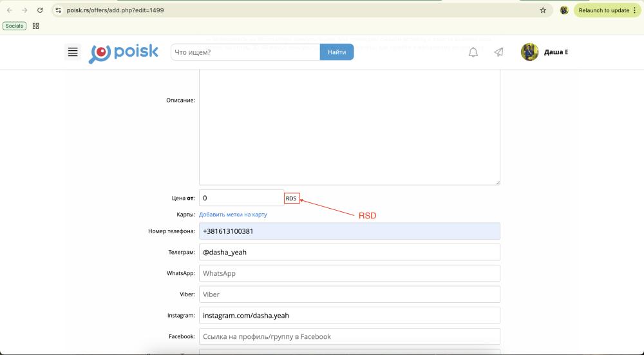View site information icon in address bar
This screenshot has width=644, height=355.
coord(58,10)
